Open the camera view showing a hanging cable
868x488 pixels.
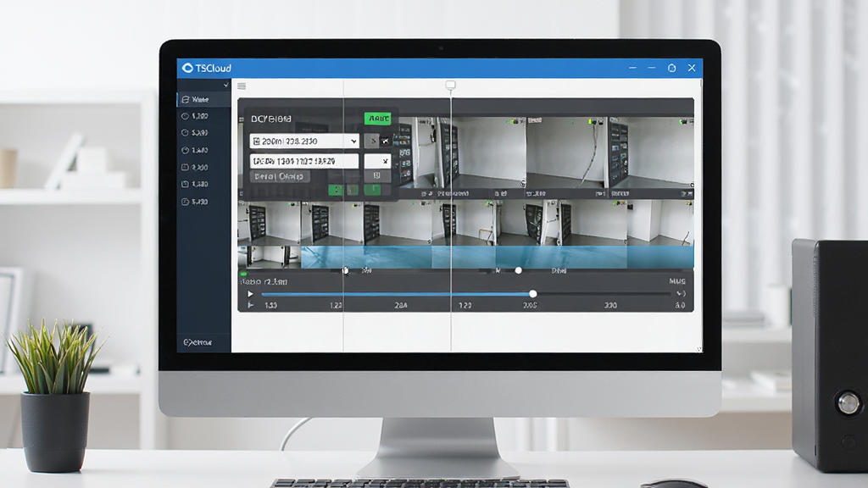[x=567, y=153]
